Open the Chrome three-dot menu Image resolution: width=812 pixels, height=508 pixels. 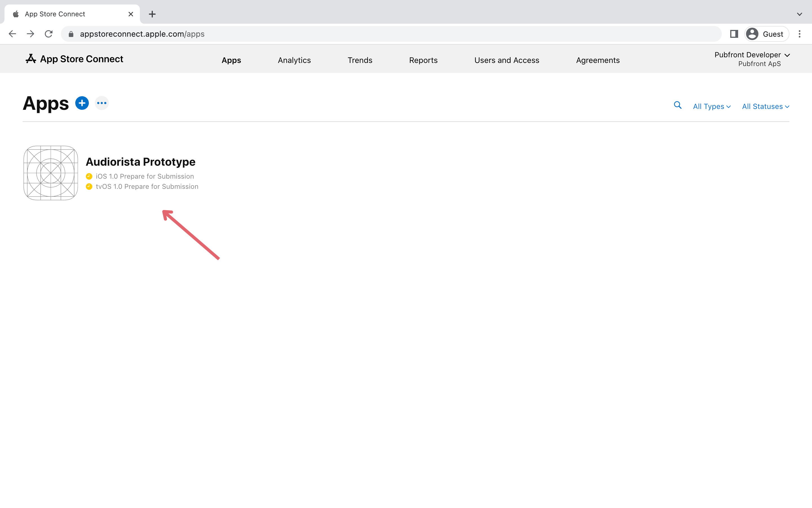[800, 34]
